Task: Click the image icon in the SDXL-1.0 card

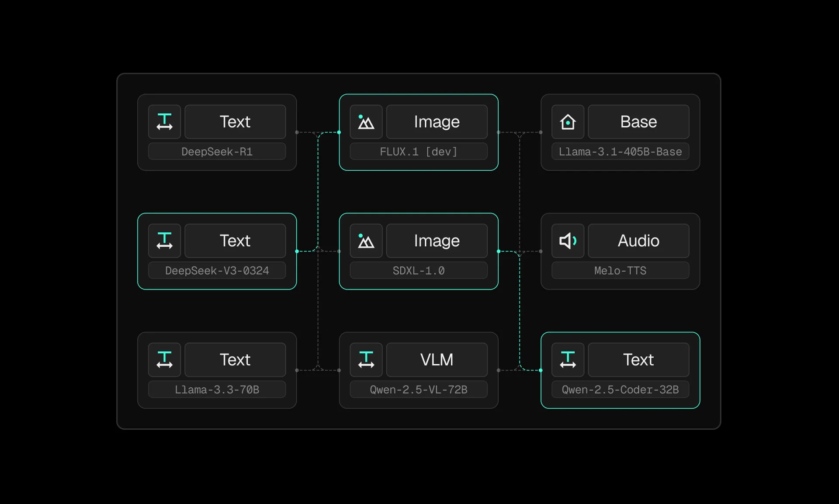Action: pyautogui.click(x=366, y=241)
